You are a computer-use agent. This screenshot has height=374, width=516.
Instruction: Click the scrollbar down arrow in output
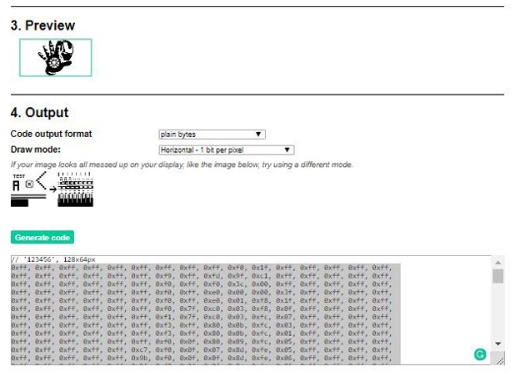(x=498, y=344)
